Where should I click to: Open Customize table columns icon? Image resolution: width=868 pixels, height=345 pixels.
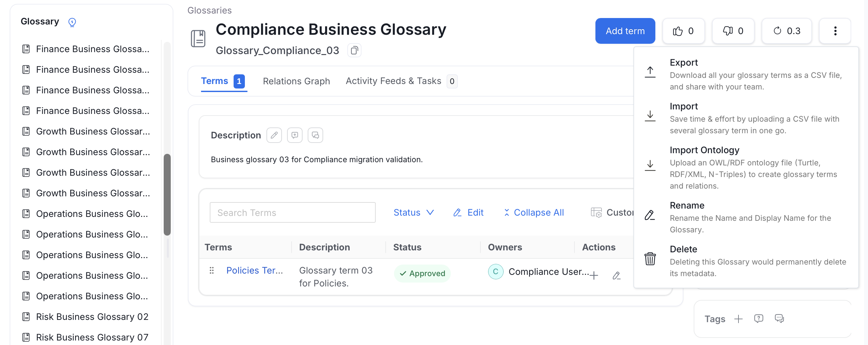point(596,213)
